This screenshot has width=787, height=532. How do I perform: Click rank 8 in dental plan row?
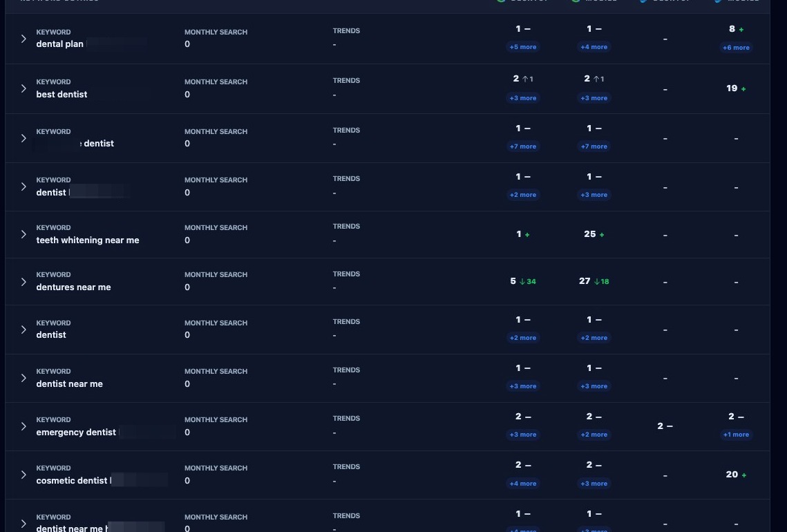(x=736, y=29)
